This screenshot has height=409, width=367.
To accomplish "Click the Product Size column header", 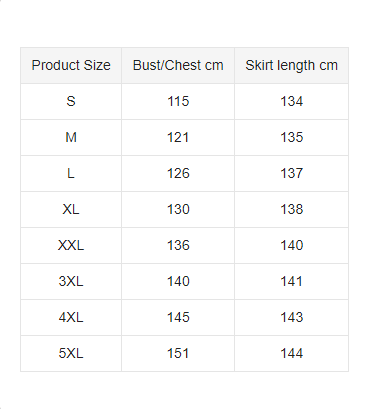I will [x=71, y=65].
